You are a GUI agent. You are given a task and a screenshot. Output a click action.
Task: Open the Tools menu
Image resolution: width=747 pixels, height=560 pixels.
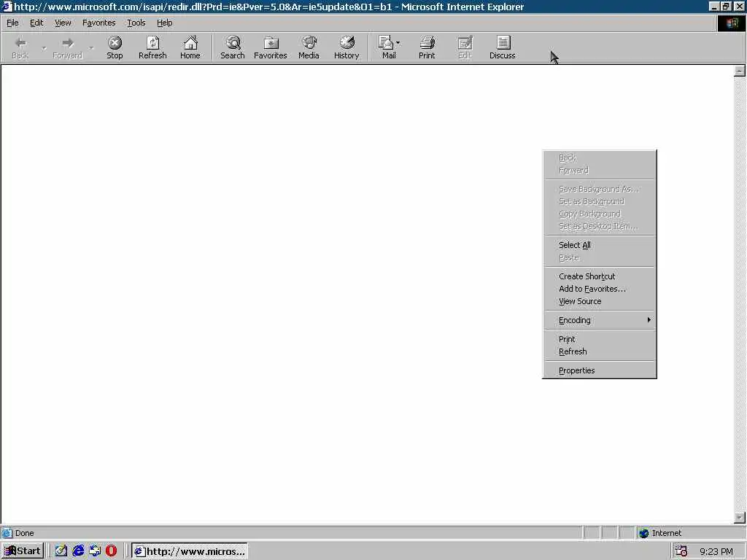pyautogui.click(x=136, y=23)
